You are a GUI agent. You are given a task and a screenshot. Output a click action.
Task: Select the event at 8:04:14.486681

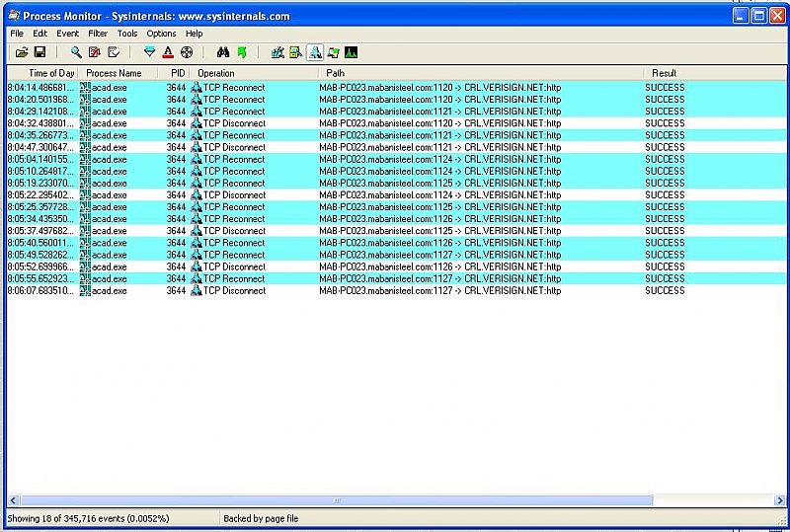(x=397, y=88)
